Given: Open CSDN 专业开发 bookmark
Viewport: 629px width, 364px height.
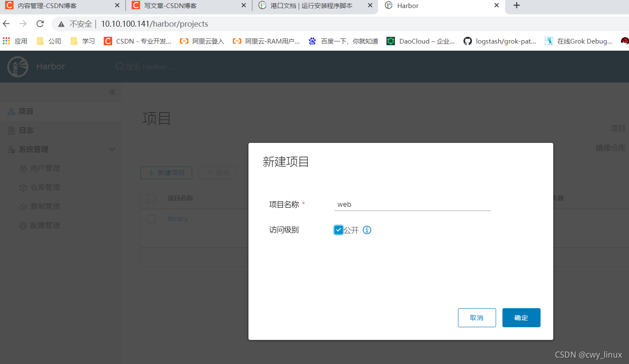Looking at the screenshot, I should (138, 41).
